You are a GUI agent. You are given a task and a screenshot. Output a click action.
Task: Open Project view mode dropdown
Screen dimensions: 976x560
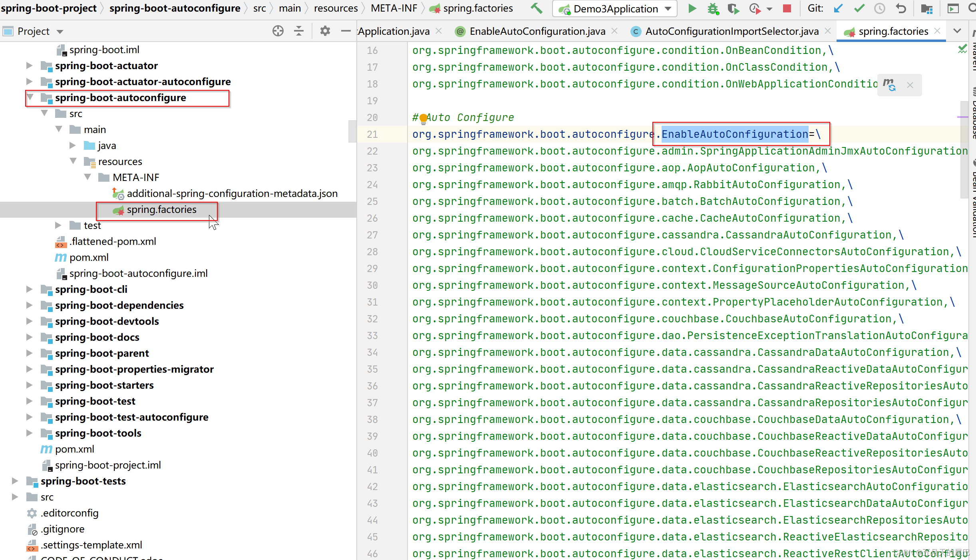pyautogui.click(x=60, y=32)
